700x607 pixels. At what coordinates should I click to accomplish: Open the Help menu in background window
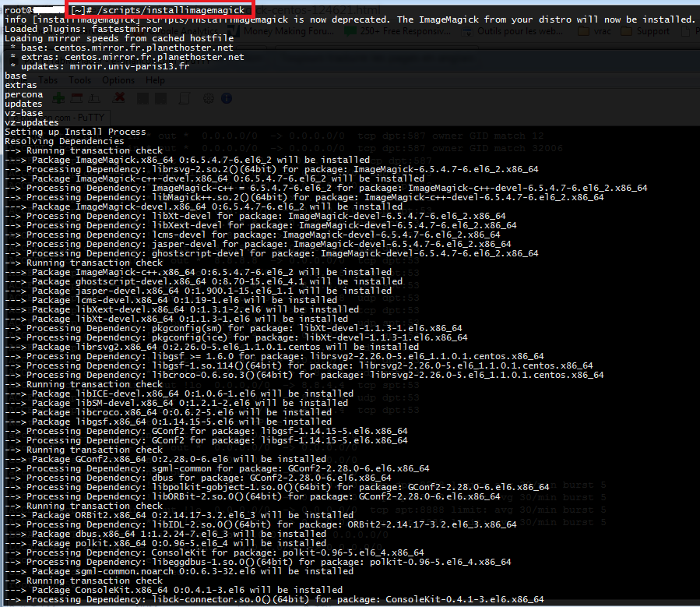pyautogui.click(x=155, y=80)
